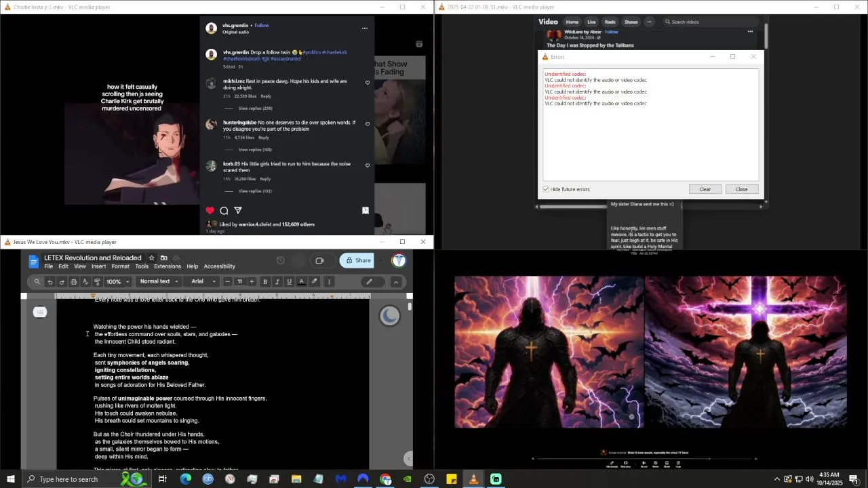Open the notifications center icon in taskbar
The width and height of the screenshot is (868, 488).
tap(854, 479)
